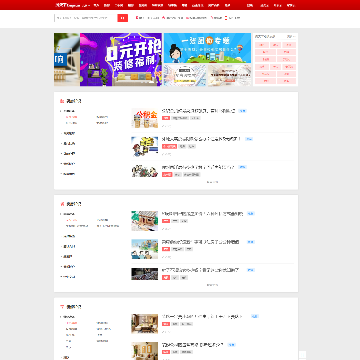Open the dropdown at the top right of the pink tag panel
Viewport: 360px width, 360px height.
[290, 36]
